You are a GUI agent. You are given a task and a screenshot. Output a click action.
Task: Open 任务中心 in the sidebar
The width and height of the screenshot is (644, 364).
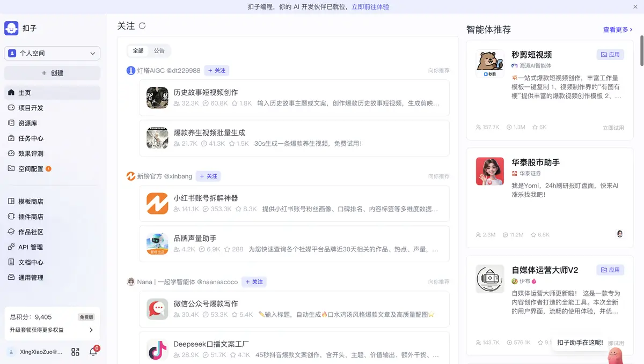coord(52,138)
